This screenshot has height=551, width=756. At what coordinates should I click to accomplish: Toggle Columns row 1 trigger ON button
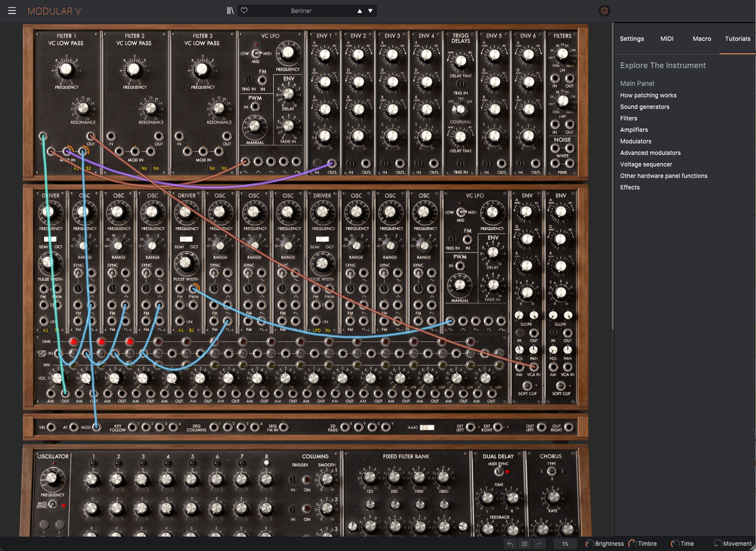point(307,480)
